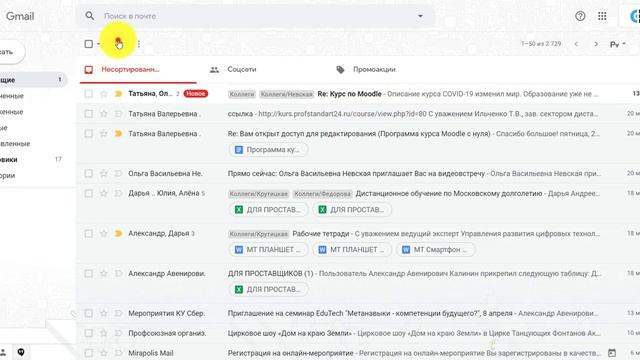Toggle importance marker on Вам открыт доступ email
Viewport: 640px width, 360px height.
(118, 134)
